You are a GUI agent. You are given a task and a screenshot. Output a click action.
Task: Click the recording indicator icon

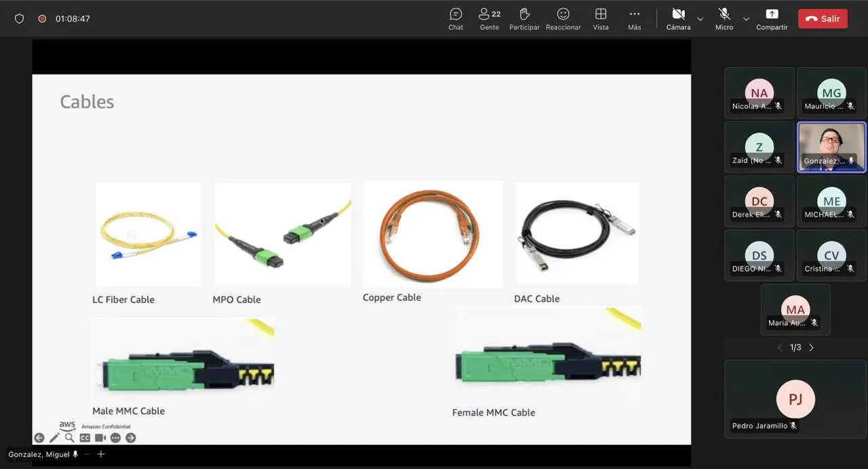(x=42, y=19)
